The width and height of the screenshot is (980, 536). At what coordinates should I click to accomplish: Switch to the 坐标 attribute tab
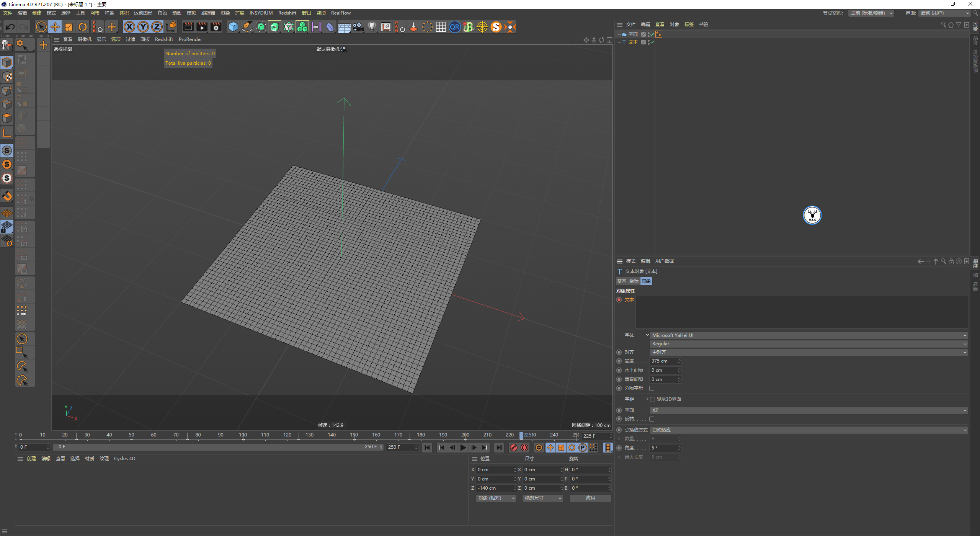(x=634, y=281)
